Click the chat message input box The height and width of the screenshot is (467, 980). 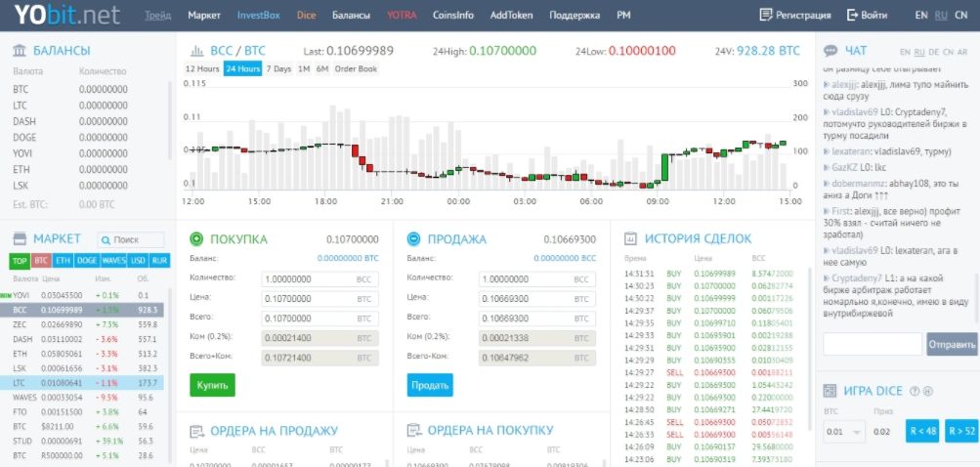873,345
